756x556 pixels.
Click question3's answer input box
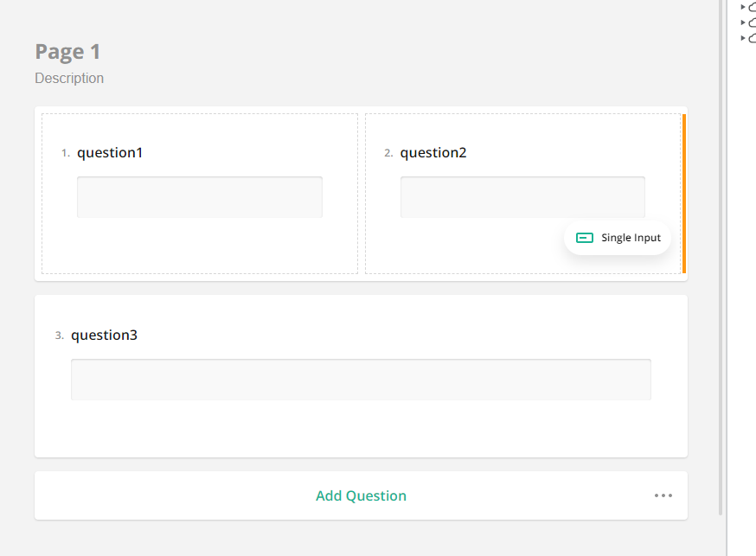[360, 379]
